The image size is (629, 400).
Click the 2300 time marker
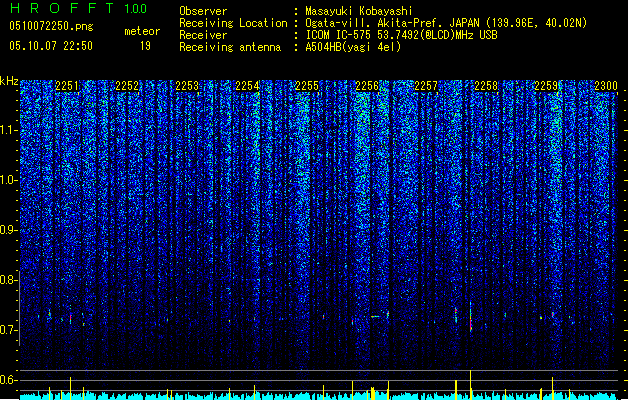point(606,85)
